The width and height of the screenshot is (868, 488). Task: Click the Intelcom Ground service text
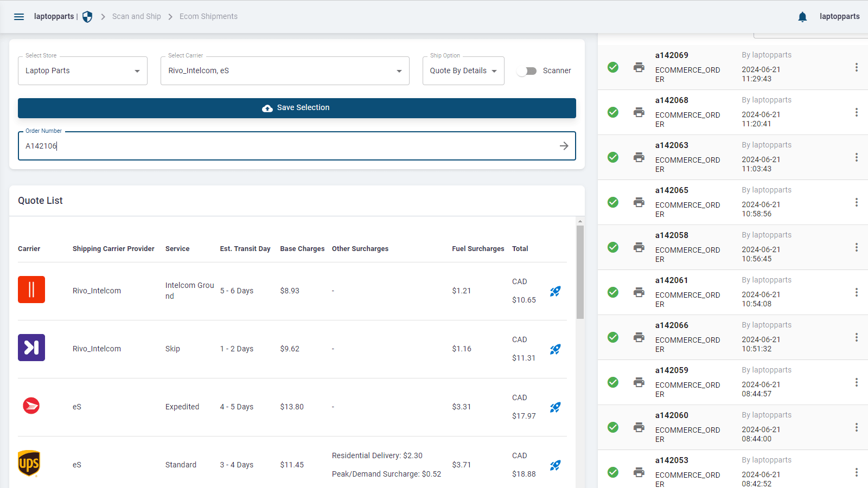[x=190, y=291]
